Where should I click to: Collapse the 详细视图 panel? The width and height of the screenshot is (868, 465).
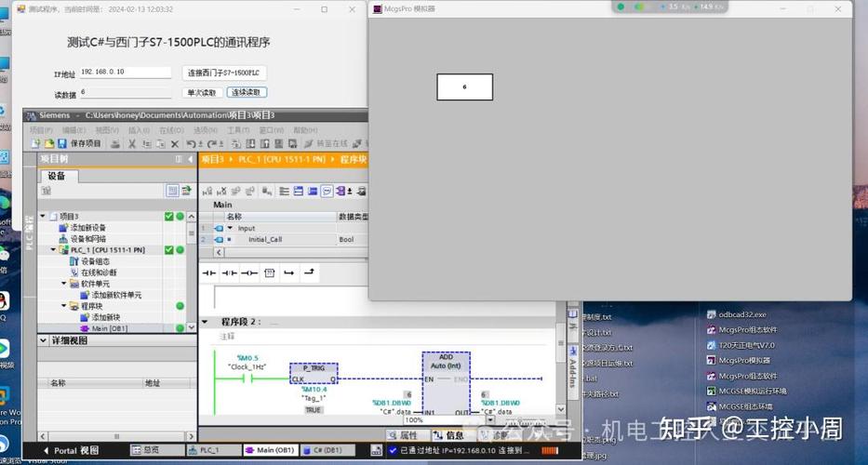pyautogui.click(x=43, y=341)
